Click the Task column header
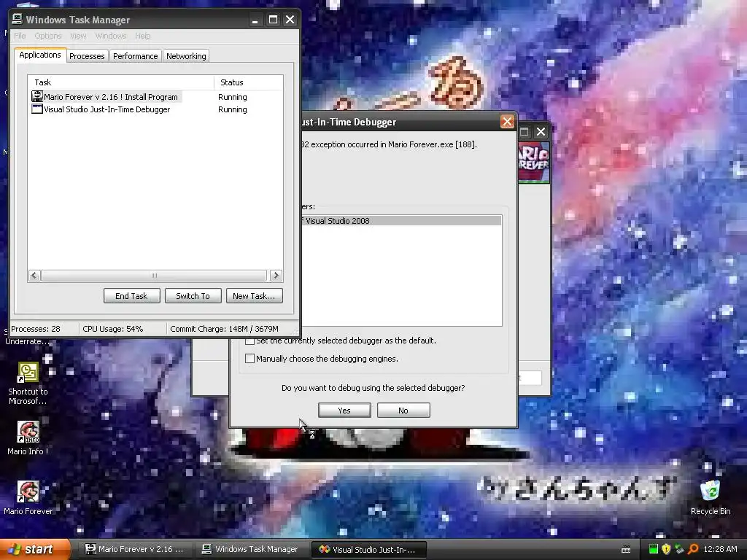This screenshot has height=560, width=747. tap(120, 82)
